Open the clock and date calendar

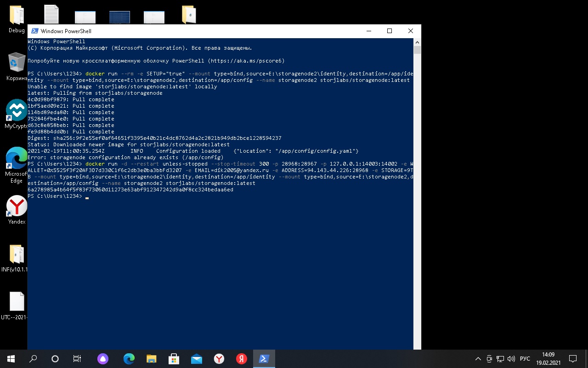coord(548,359)
